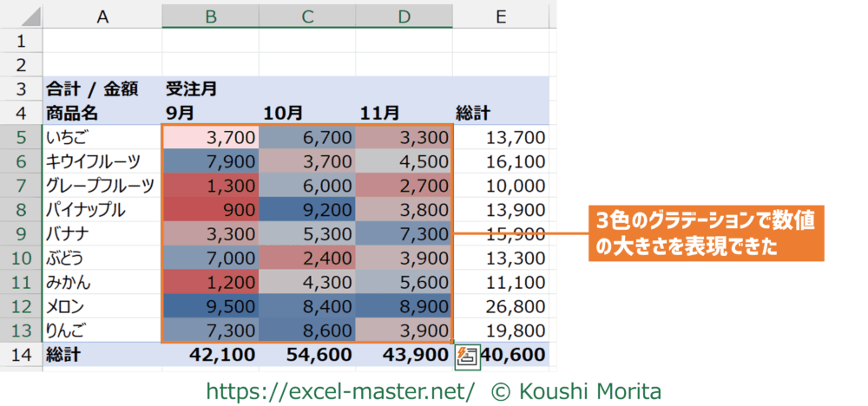Select the 合計 / 金額 cell
Screen dimensions: 868x406
coord(102,88)
